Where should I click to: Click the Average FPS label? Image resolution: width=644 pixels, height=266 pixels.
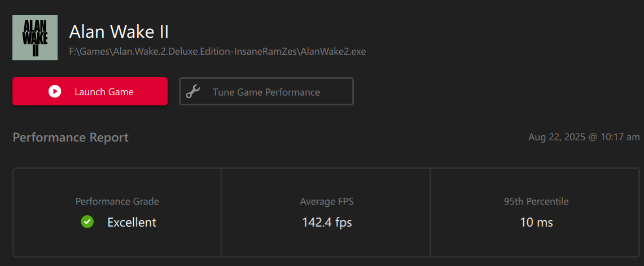[327, 201]
